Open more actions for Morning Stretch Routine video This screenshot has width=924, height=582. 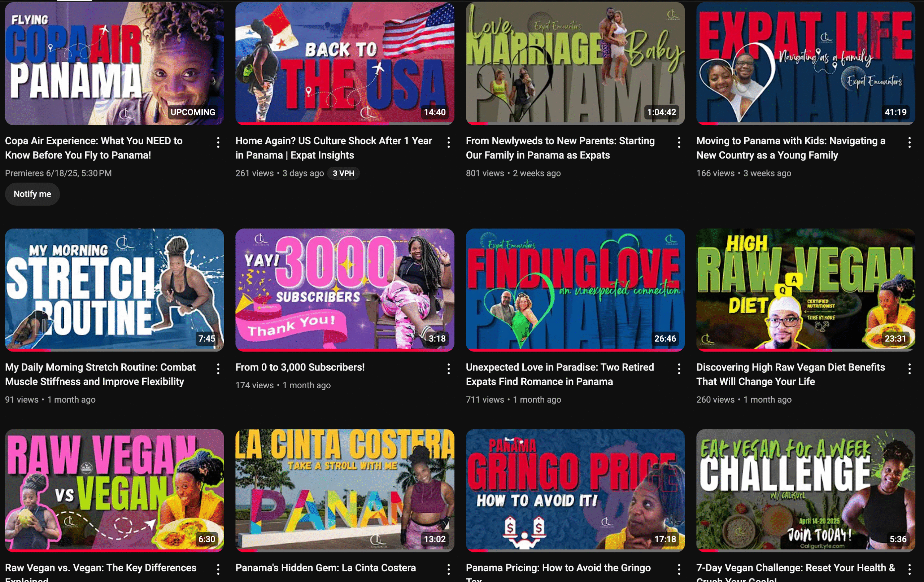pyautogui.click(x=218, y=369)
